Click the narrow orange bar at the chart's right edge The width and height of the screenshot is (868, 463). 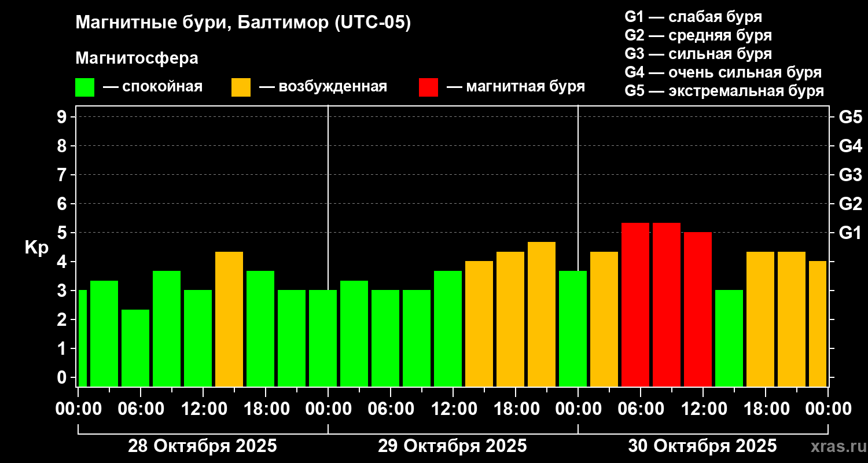818,324
